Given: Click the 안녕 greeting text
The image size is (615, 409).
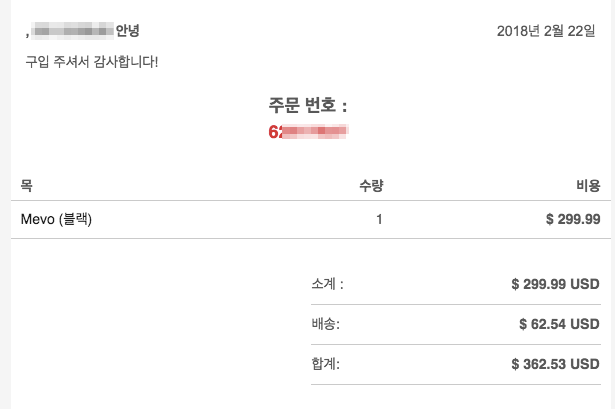Looking at the screenshot, I should pos(127,30).
